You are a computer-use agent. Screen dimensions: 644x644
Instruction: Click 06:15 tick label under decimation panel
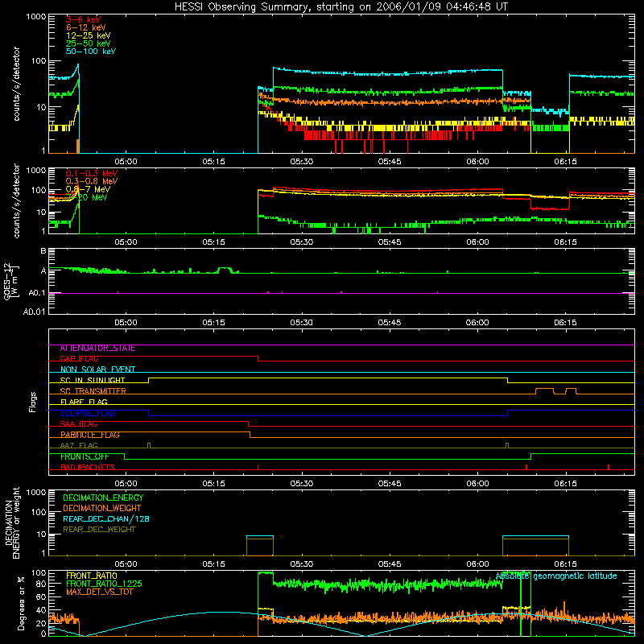click(566, 564)
